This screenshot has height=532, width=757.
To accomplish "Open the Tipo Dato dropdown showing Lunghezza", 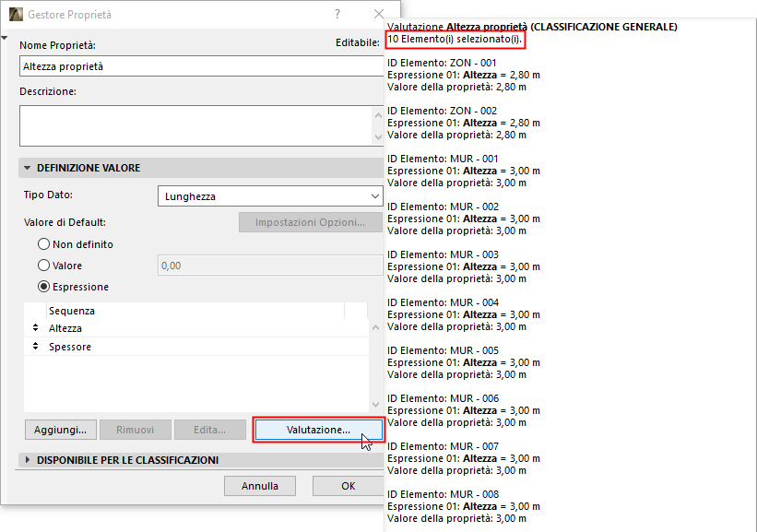I will [x=270, y=196].
